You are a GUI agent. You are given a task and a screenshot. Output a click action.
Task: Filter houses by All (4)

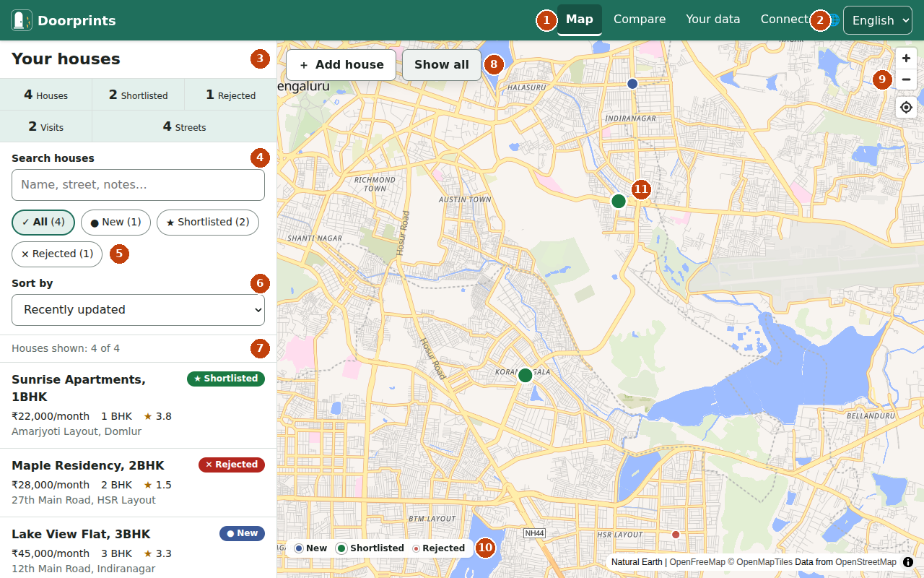point(43,223)
